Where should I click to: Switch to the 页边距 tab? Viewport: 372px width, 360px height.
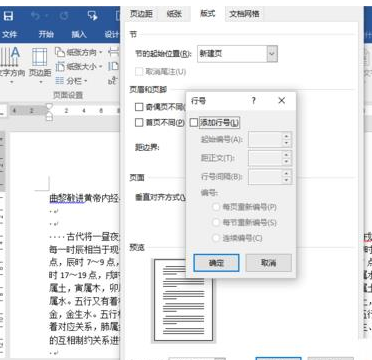click(x=141, y=14)
